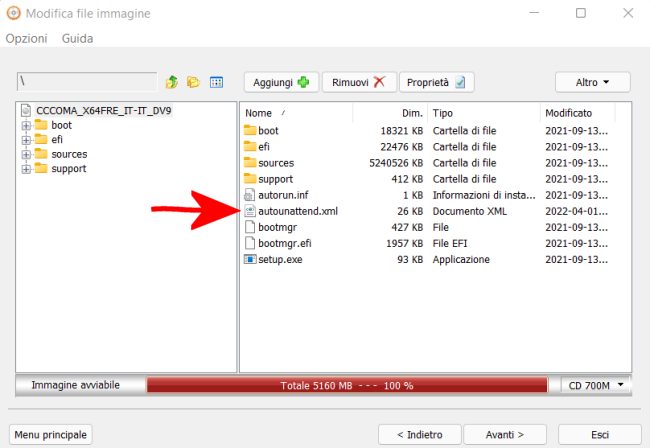650x448 pixels.
Task: Click the Immagine avviabile label
Action: tap(75, 385)
